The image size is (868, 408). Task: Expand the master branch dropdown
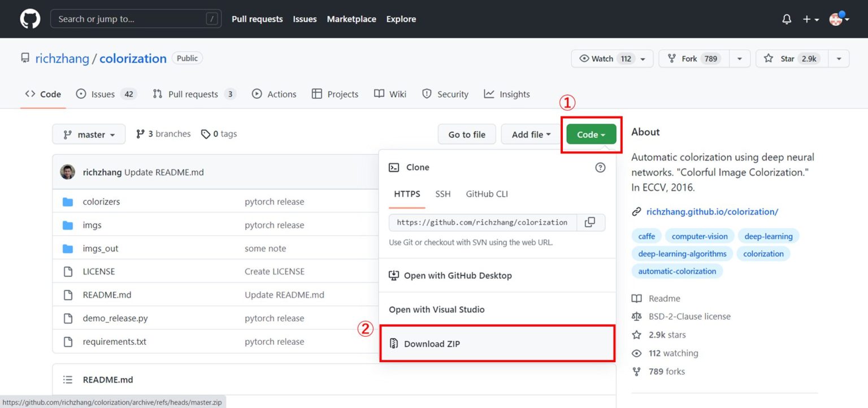[89, 134]
